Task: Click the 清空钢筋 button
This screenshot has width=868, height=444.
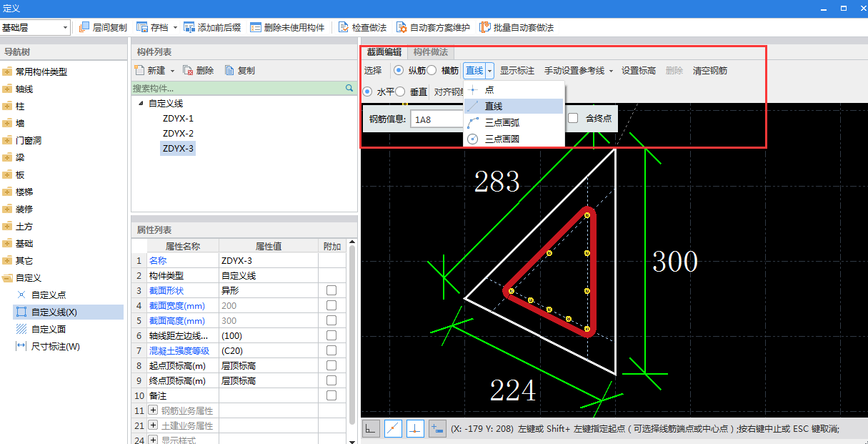Action: 710,71
